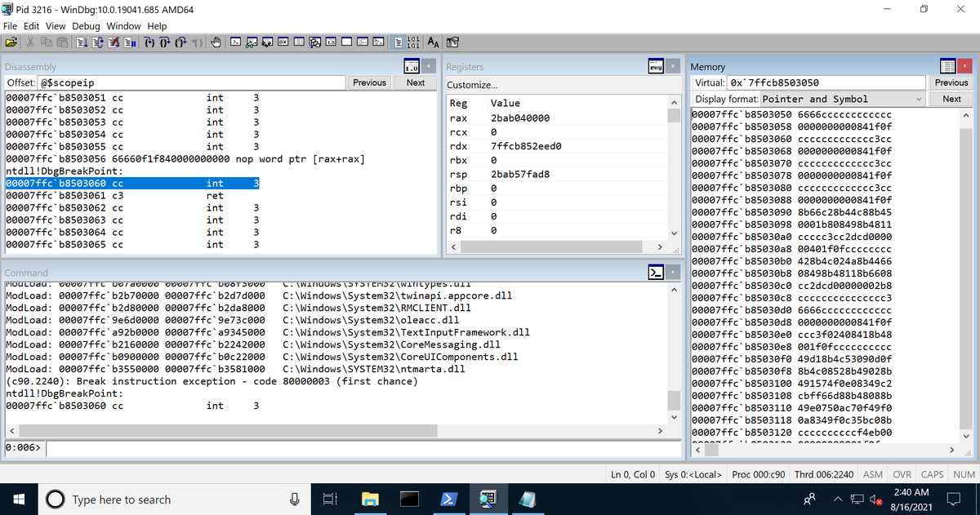
Task: Click the Step Over toolbar icon
Action: pyautogui.click(x=164, y=42)
